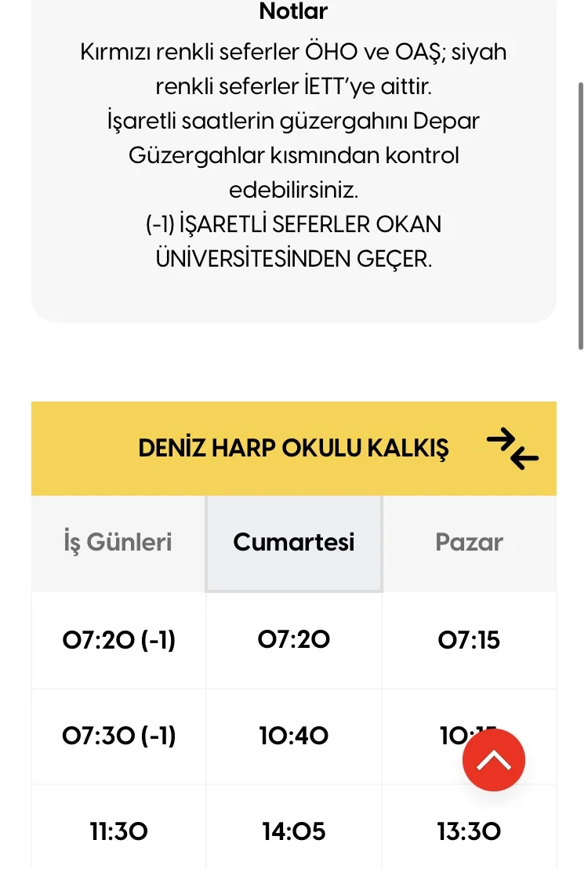Select the Cumartesi tab
588x869 pixels.
click(294, 542)
